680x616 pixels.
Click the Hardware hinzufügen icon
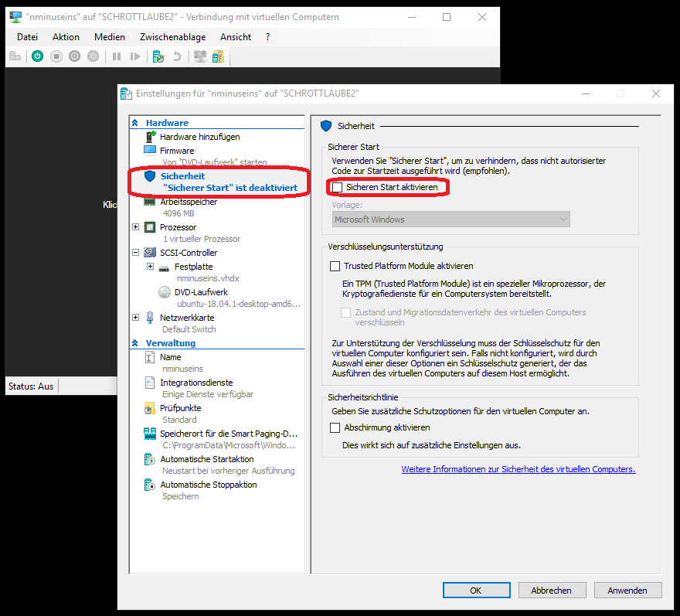pos(150,137)
